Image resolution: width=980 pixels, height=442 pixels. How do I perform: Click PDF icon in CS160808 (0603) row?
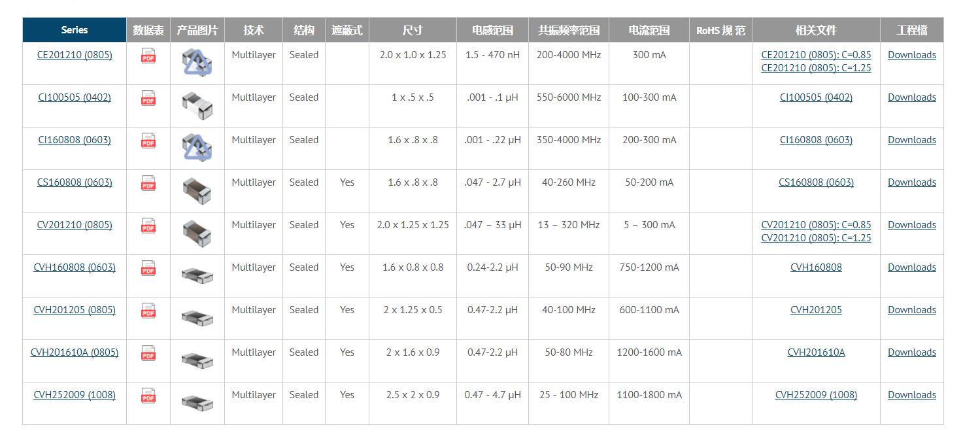tap(148, 184)
